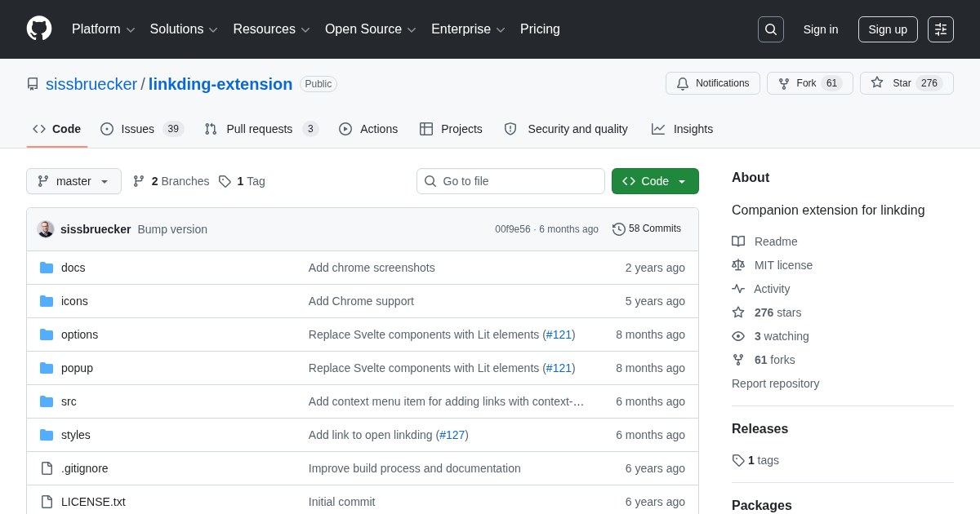Image resolution: width=980 pixels, height=514 pixels.
Task: Click the LICENSE.txt file icon
Action: (x=47, y=502)
